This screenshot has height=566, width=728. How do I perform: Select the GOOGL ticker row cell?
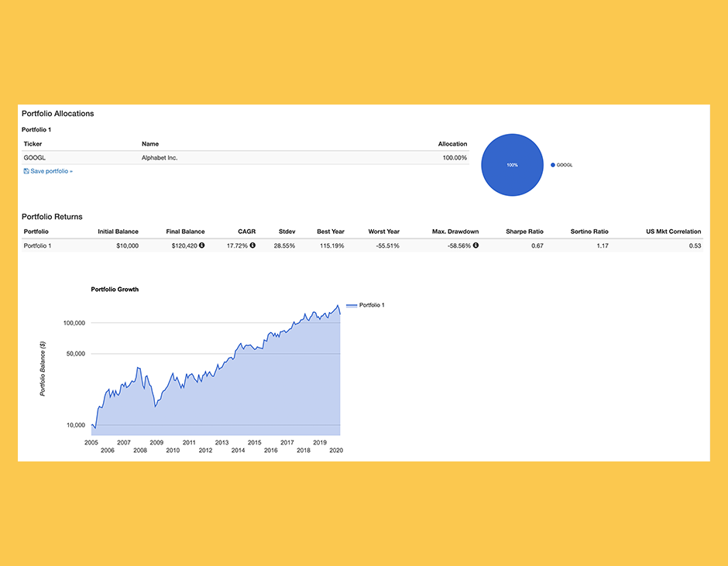[x=34, y=158]
